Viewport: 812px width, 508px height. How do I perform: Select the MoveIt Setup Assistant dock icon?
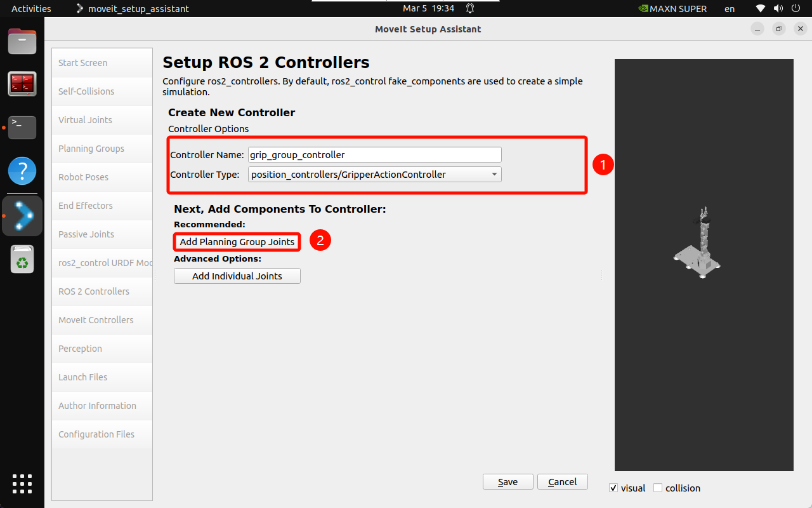click(x=22, y=216)
